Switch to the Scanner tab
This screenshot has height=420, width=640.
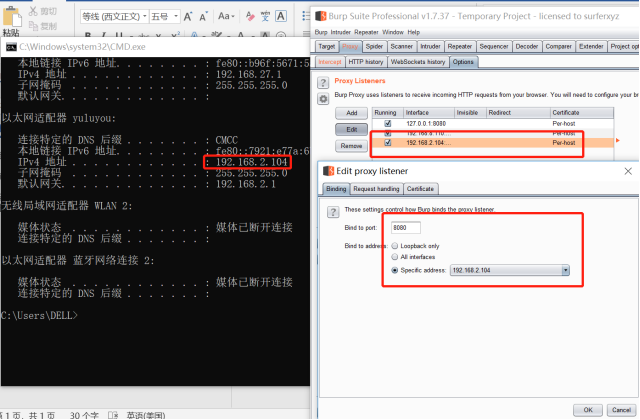[402, 47]
